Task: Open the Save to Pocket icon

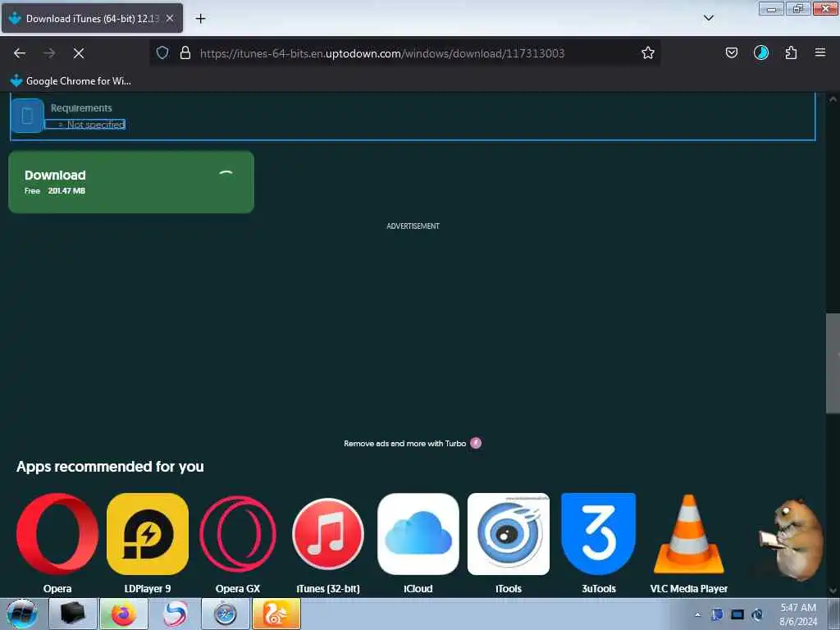Action: [x=732, y=52]
